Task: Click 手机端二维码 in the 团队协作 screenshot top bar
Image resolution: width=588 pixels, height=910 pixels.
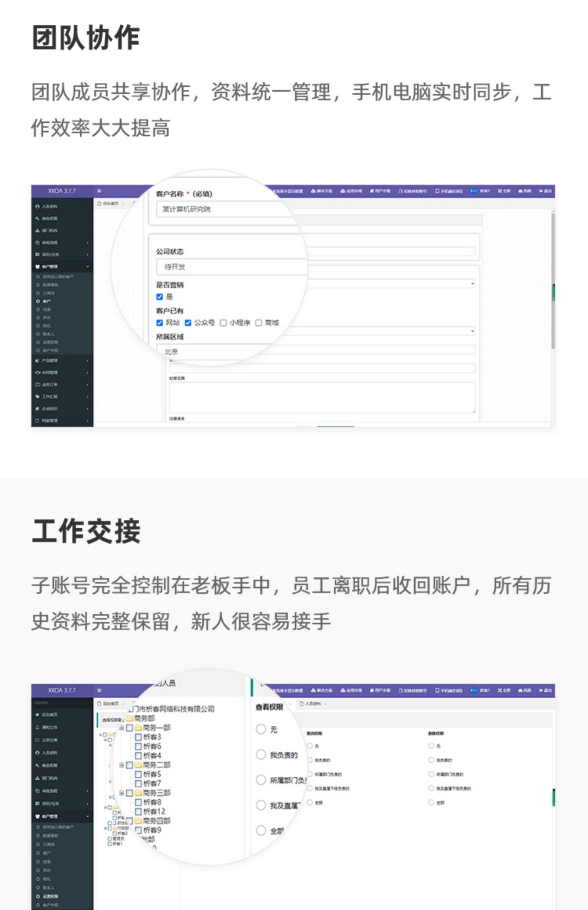Action: click(x=449, y=191)
